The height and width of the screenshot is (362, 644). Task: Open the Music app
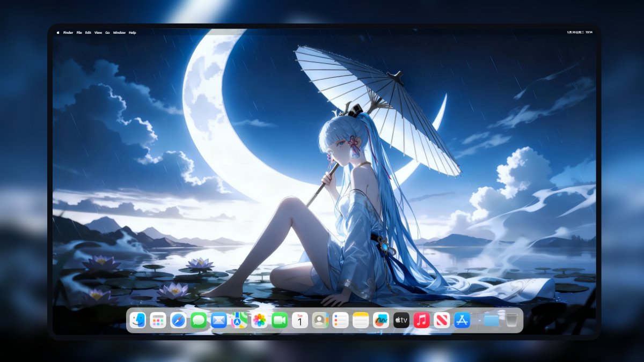point(421,320)
